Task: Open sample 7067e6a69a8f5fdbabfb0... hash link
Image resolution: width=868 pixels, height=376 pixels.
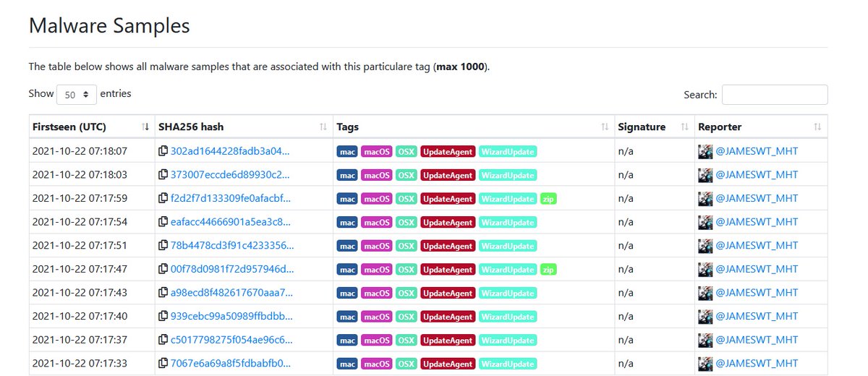Action: pyautogui.click(x=231, y=364)
